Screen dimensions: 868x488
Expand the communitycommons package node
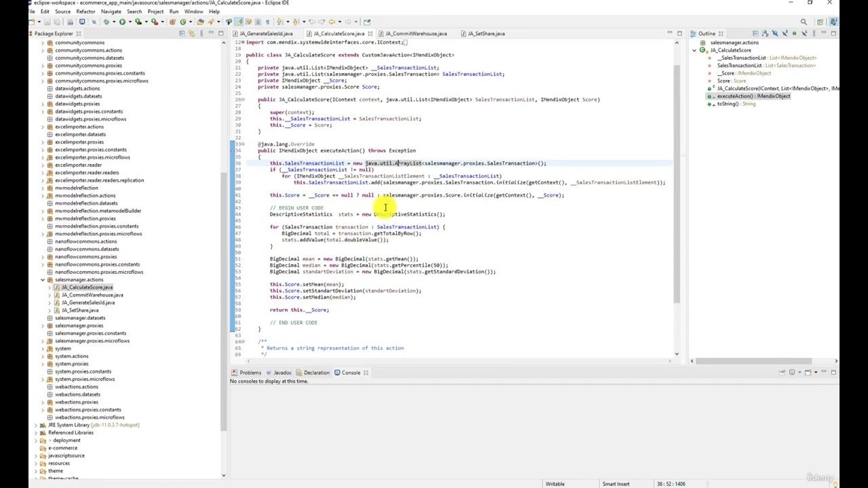[x=42, y=43]
